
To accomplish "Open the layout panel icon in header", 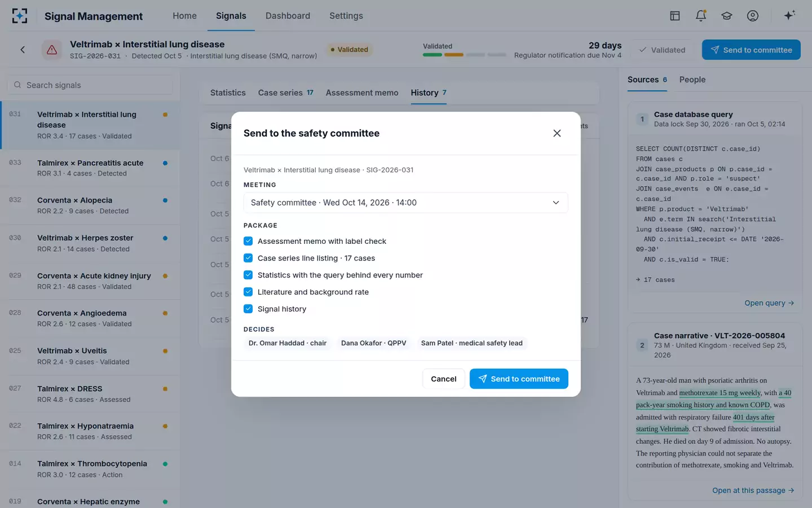I will [x=675, y=16].
